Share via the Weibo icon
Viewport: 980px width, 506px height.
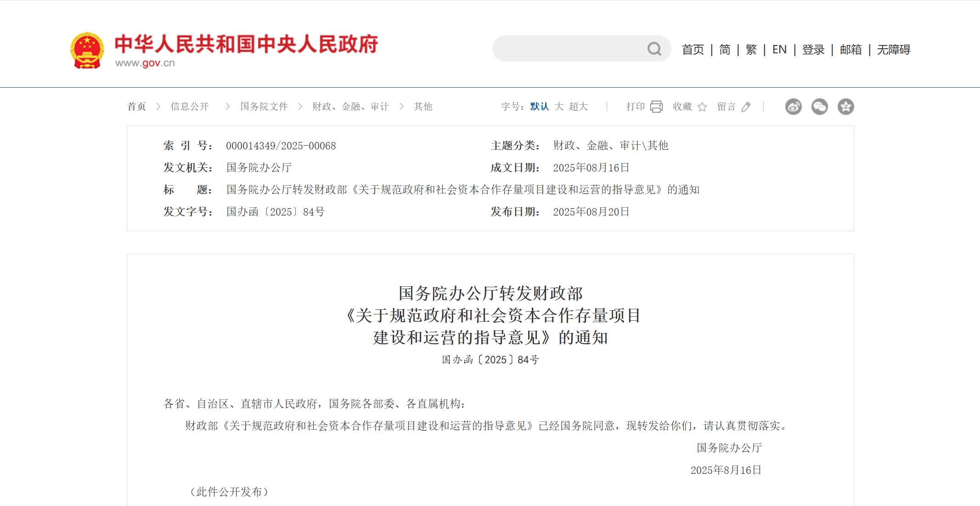(793, 107)
